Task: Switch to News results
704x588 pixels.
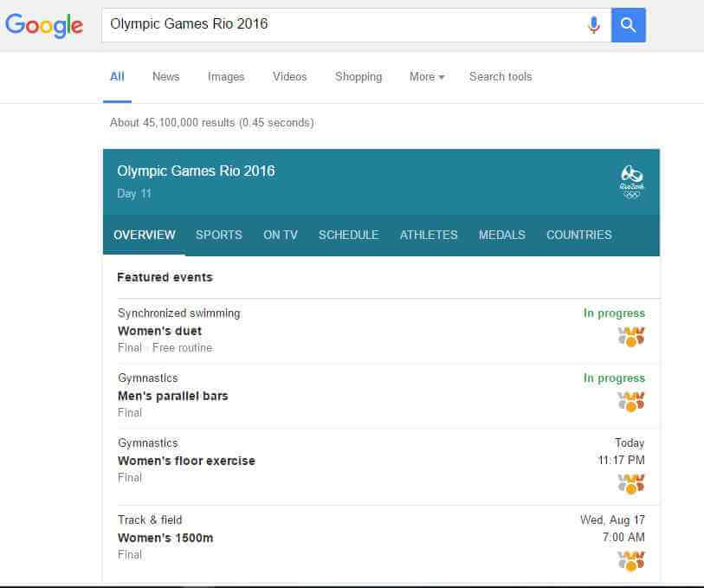Action: tap(165, 77)
